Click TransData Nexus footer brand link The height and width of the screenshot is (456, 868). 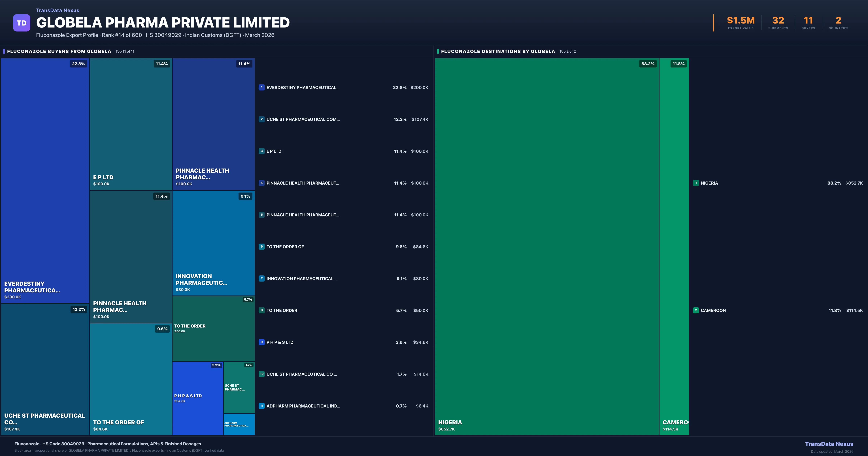pyautogui.click(x=829, y=444)
